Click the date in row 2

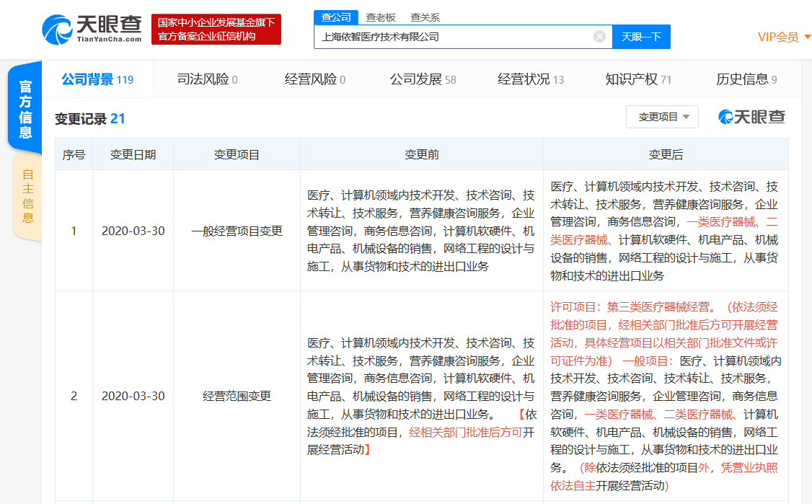pos(133,397)
